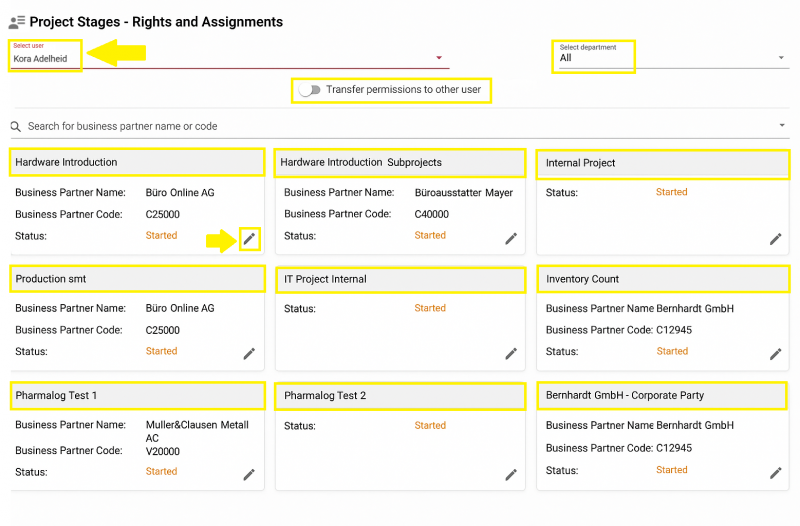Open edit for Production smt card
This screenshot has height=526, width=800.
point(249,354)
